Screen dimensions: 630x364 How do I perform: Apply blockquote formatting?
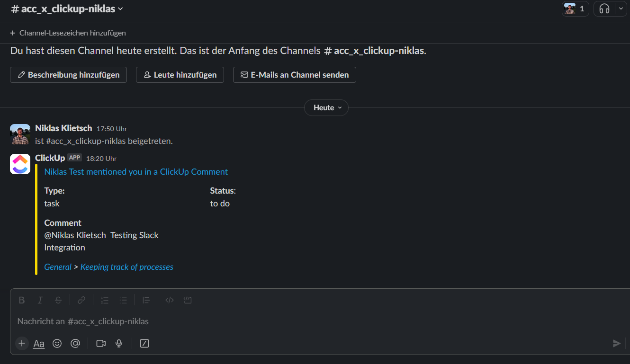(x=146, y=300)
